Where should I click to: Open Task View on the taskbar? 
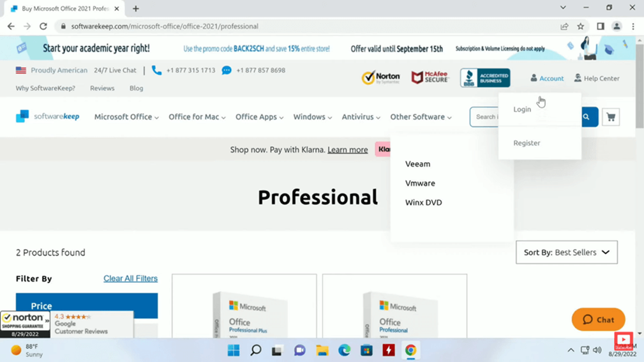coord(278,351)
